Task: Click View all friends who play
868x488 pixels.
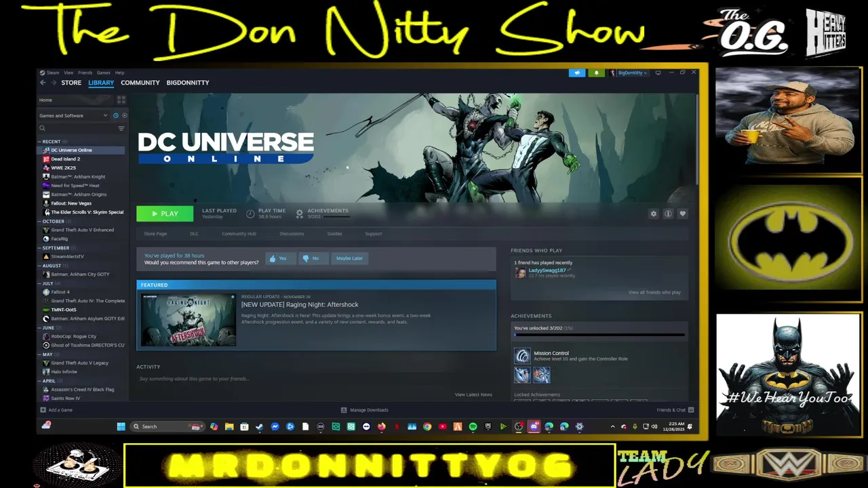Action: pyautogui.click(x=654, y=292)
